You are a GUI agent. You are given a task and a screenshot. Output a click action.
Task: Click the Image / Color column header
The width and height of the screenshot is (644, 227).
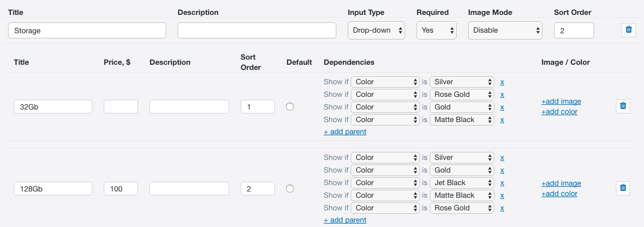566,62
